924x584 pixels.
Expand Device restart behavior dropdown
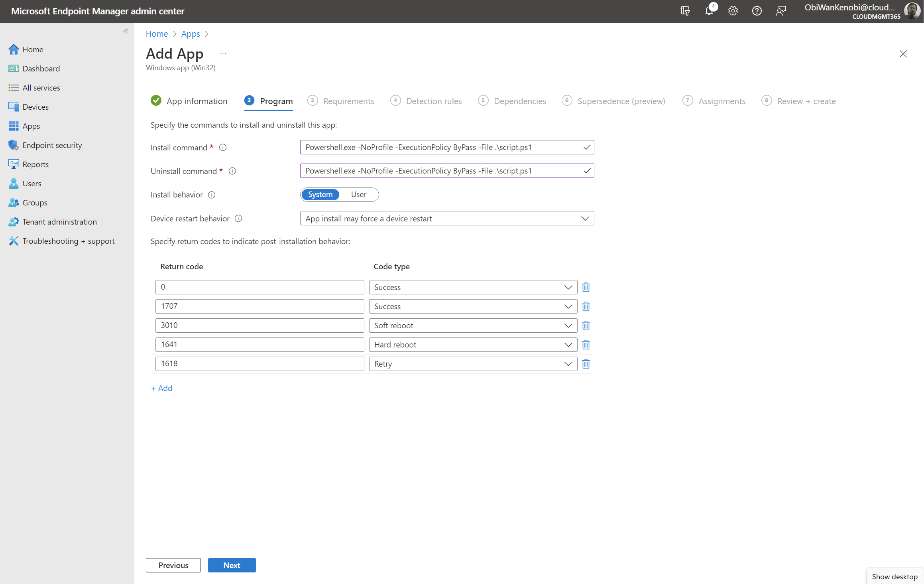click(447, 219)
